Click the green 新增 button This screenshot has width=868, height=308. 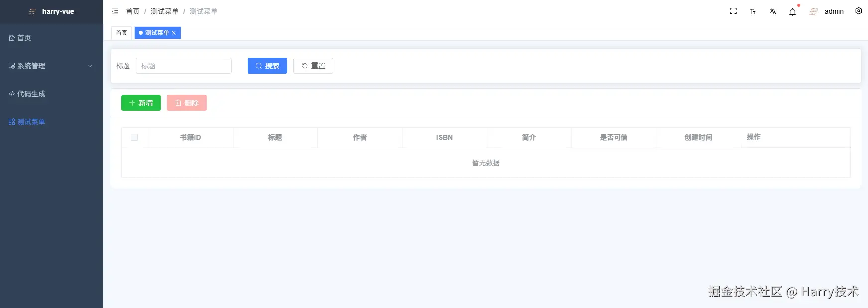(x=141, y=103)
